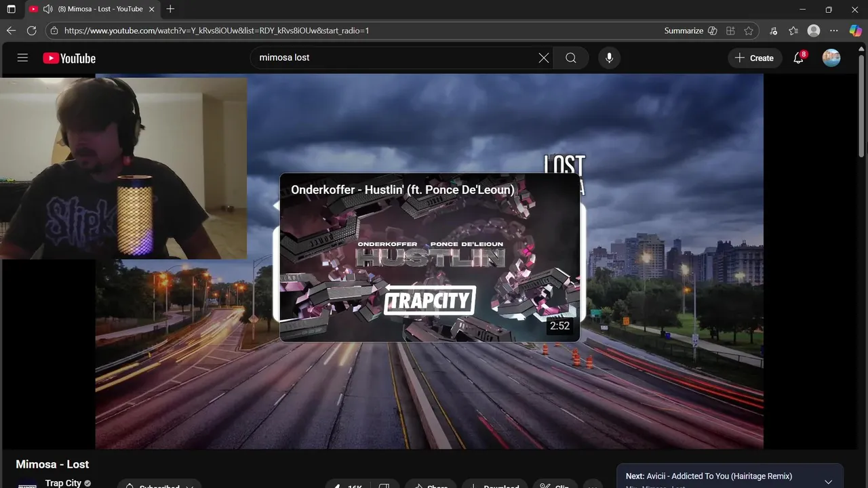Open the add-to-apps grid icon

(x=730, y=30)
